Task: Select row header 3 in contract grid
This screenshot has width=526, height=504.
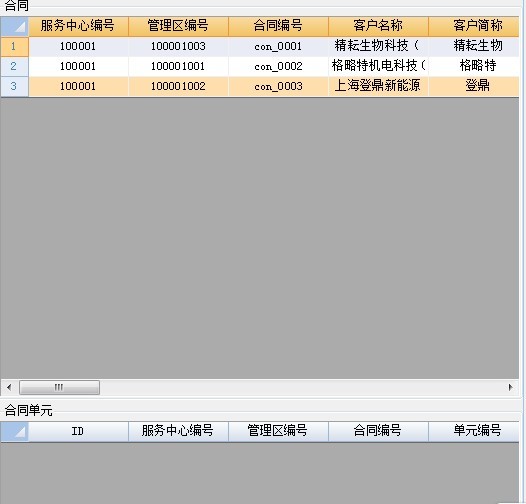Action: point(14,86)
